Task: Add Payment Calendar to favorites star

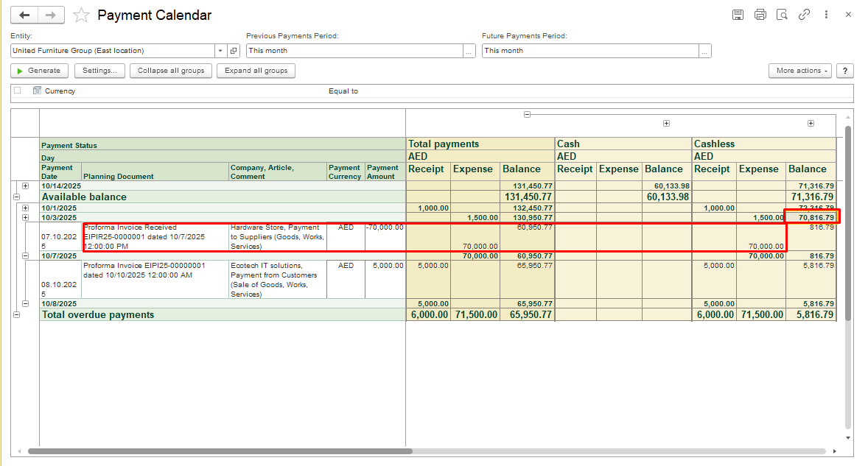Action: 82,15
